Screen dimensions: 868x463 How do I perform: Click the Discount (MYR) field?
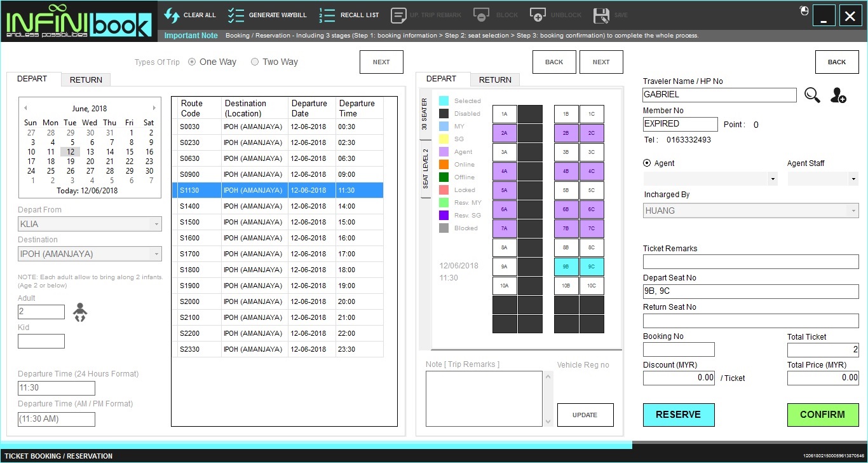pyautogui.click(x=679, y=377)
